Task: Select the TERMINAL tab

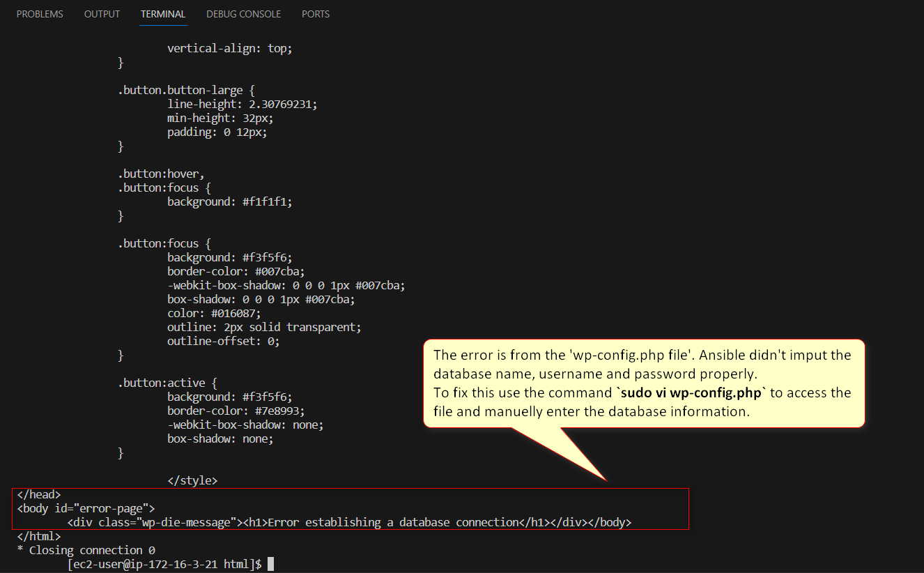Action: click(162, 13)
